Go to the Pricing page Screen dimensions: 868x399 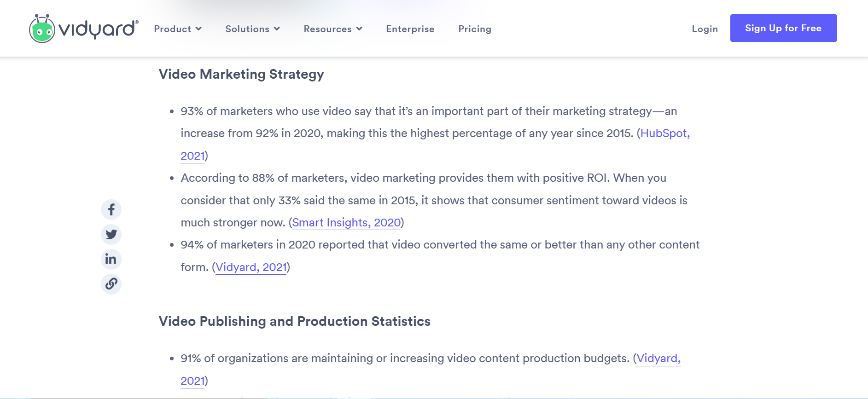474,29
